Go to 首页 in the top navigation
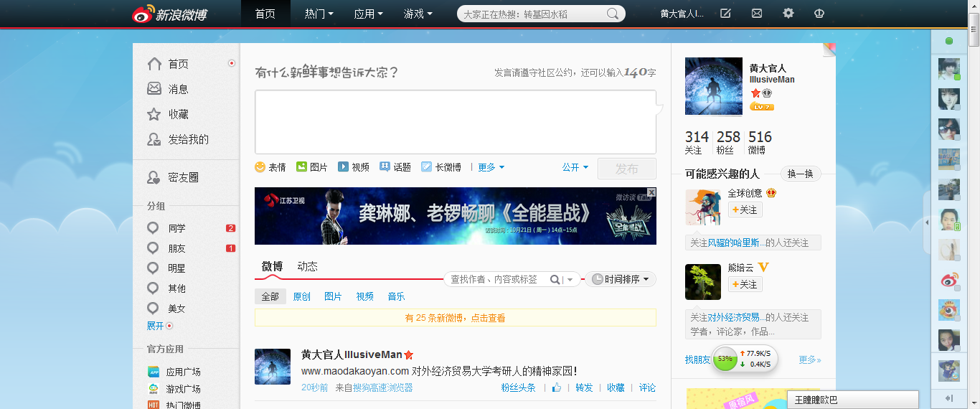 (265, 14)
